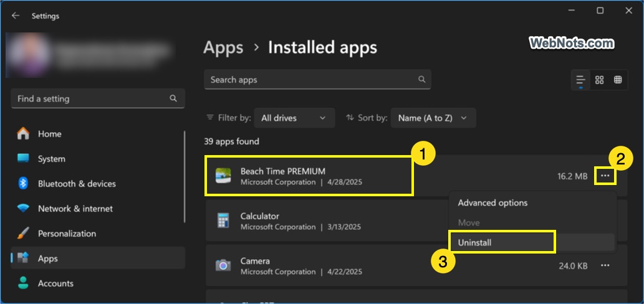Image resolution: width=644 pixels, height=304 pixels.
Task: Click the Calculator app icon
Action: [223, 221]
